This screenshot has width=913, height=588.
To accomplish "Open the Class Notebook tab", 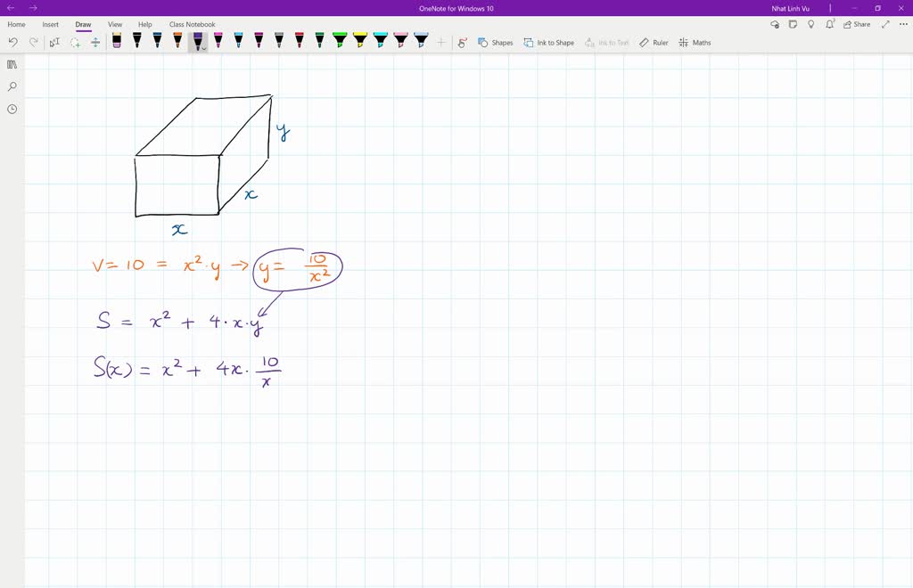I will (191, 24).
